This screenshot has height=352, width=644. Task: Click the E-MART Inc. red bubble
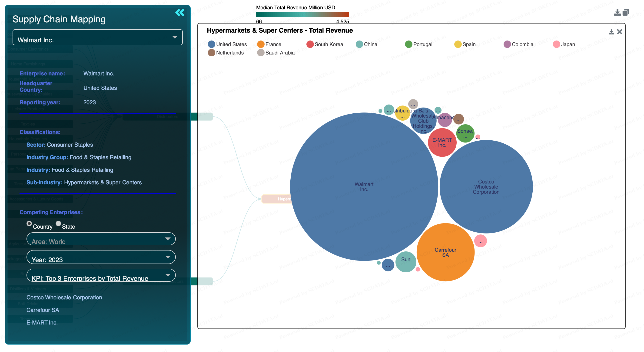442,142
